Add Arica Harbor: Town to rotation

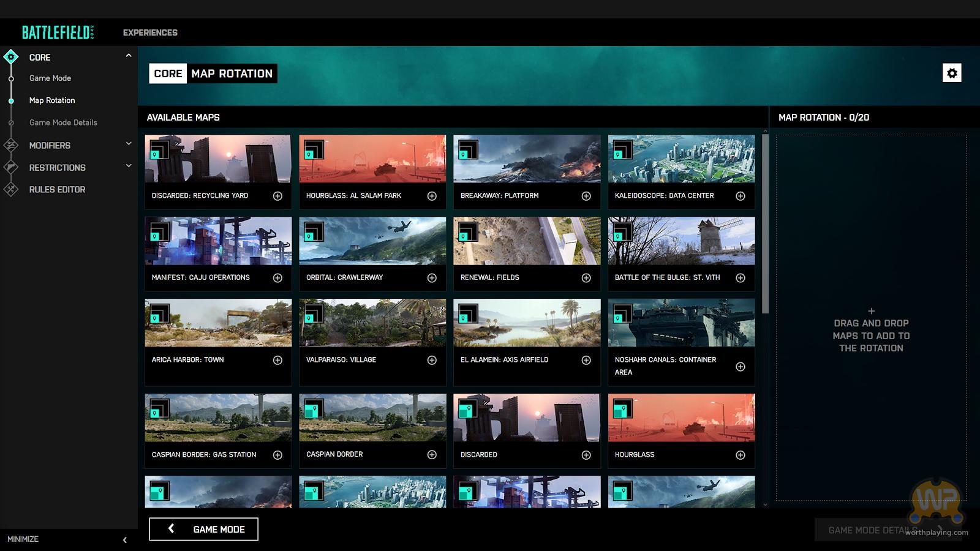pyautogui.click(x=277, y=360)
